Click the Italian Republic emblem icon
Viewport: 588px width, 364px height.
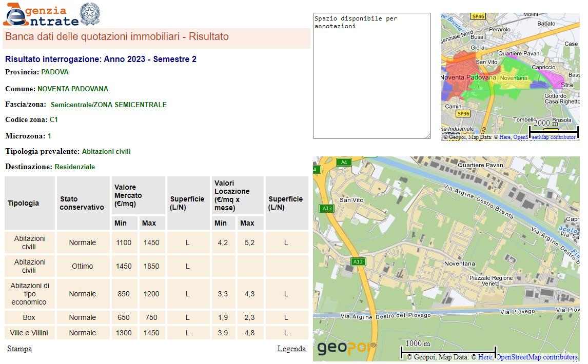90,14
